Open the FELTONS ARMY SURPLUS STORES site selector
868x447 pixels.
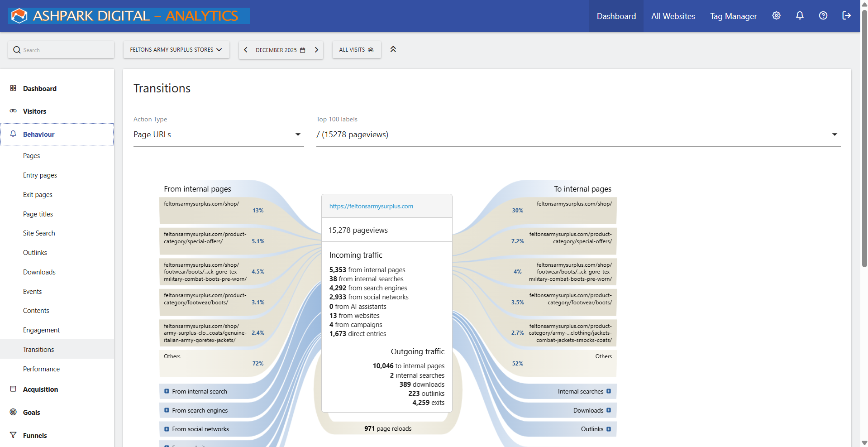pyautogui.click(x=176, y=50)
